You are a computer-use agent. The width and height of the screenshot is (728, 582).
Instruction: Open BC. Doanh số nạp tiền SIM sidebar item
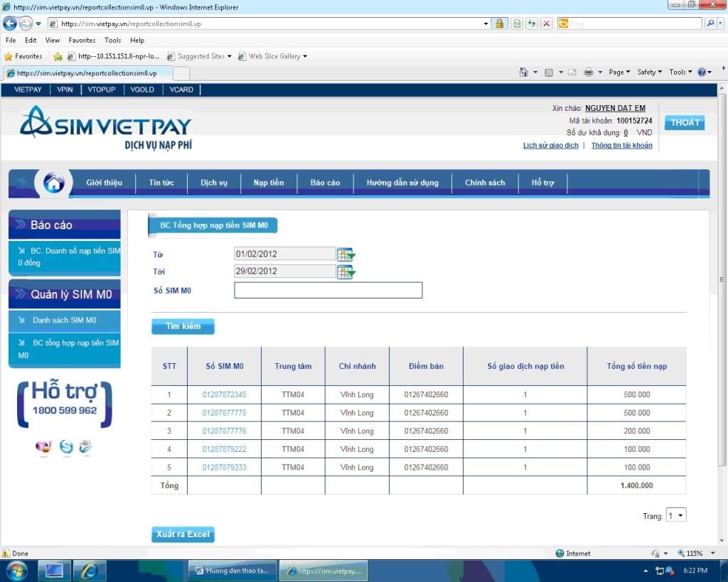click(x=65, y=257)
